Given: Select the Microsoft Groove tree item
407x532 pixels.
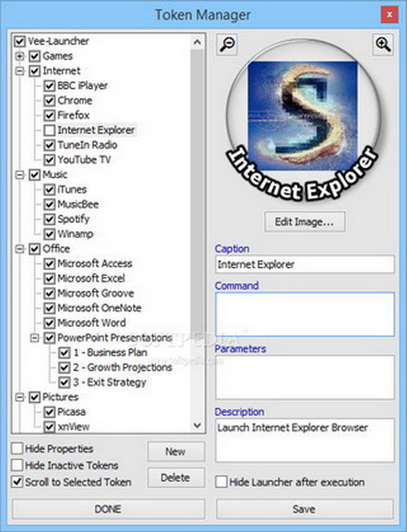Looking at the screenshot, I should point(96,293).
